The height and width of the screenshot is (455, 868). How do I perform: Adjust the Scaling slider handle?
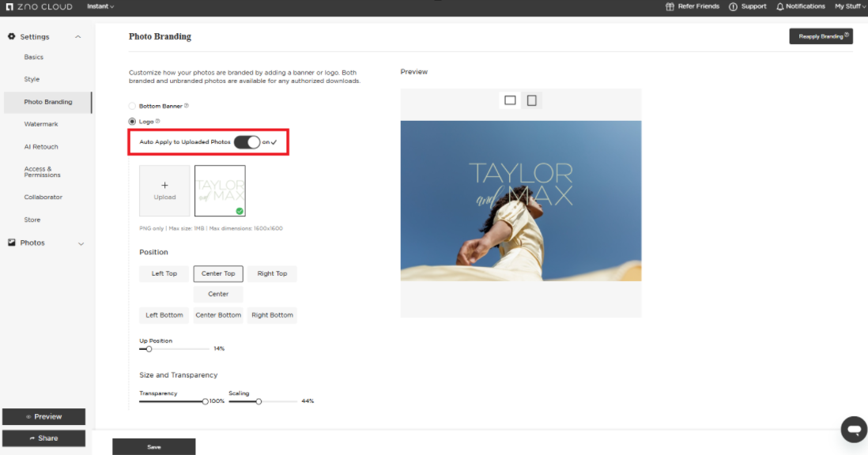coord(258,401)
